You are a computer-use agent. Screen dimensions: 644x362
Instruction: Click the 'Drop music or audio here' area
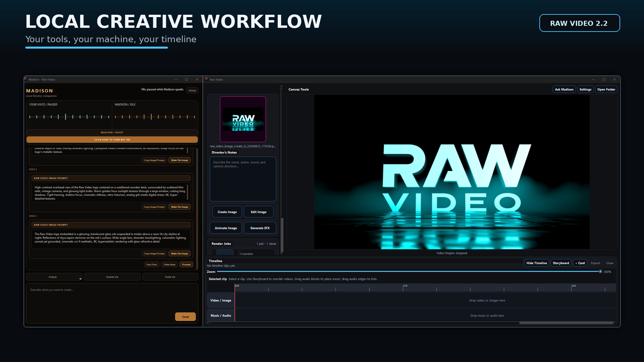point(487,315)
